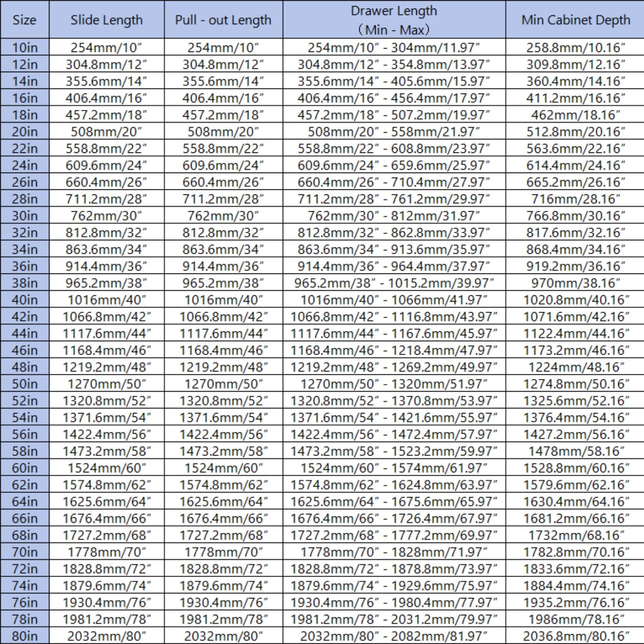Select the 80in size row label
The height and width of the screenshot is (644, 644).
[x=24, y=636]
